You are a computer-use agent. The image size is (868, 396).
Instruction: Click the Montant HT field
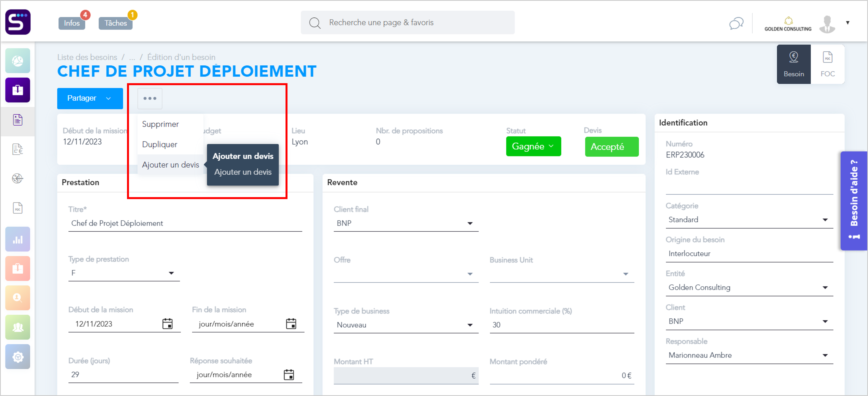(406, 376)
